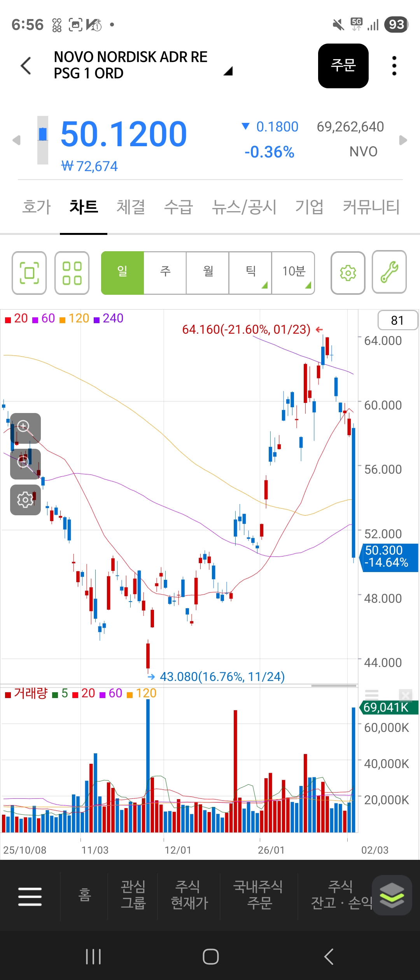Tap the 120-day moving average legend
This screenshot has width=420, height=980.
pos(74,318)
